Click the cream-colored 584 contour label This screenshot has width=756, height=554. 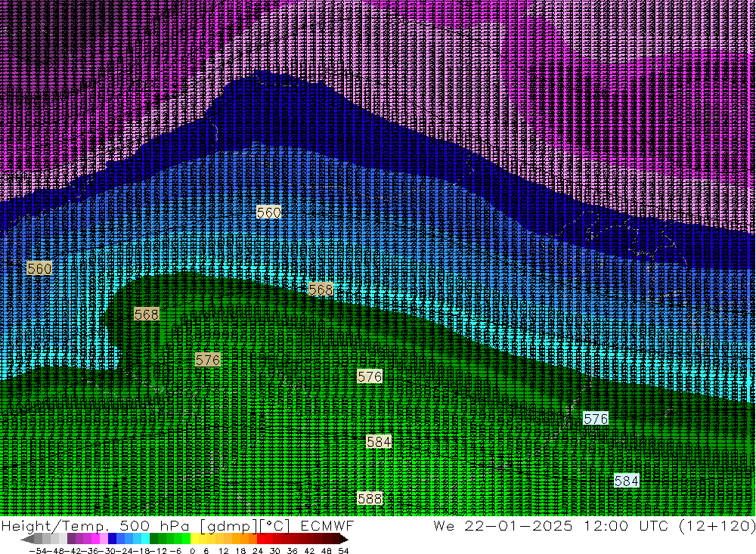379,441
